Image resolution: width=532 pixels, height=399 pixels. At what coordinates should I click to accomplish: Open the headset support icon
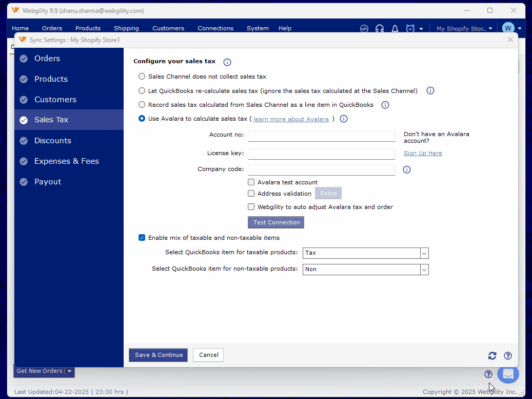[x=380, y=29]
